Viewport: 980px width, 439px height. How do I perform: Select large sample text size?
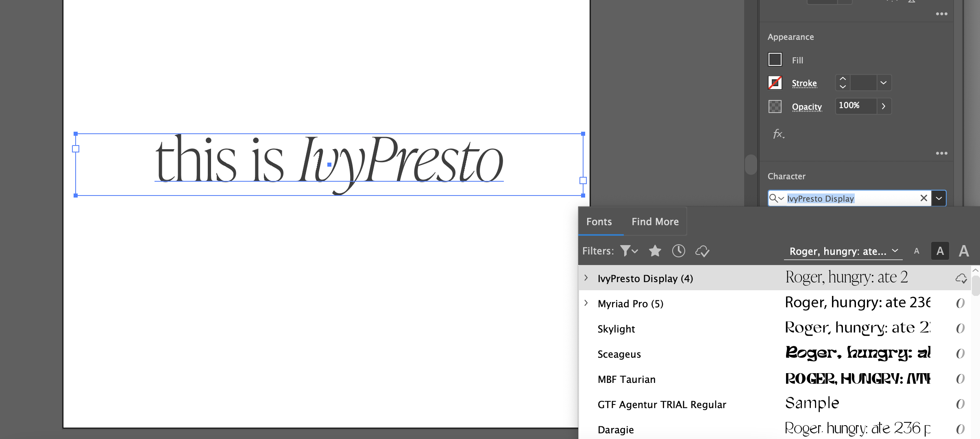[x=963, y=251]
